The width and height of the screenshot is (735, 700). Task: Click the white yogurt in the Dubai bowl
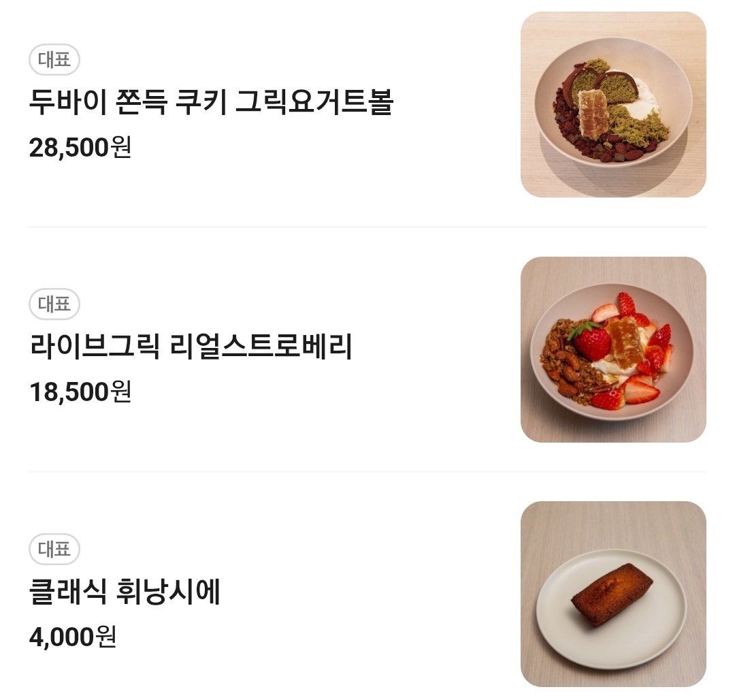(x=643, y=109)
